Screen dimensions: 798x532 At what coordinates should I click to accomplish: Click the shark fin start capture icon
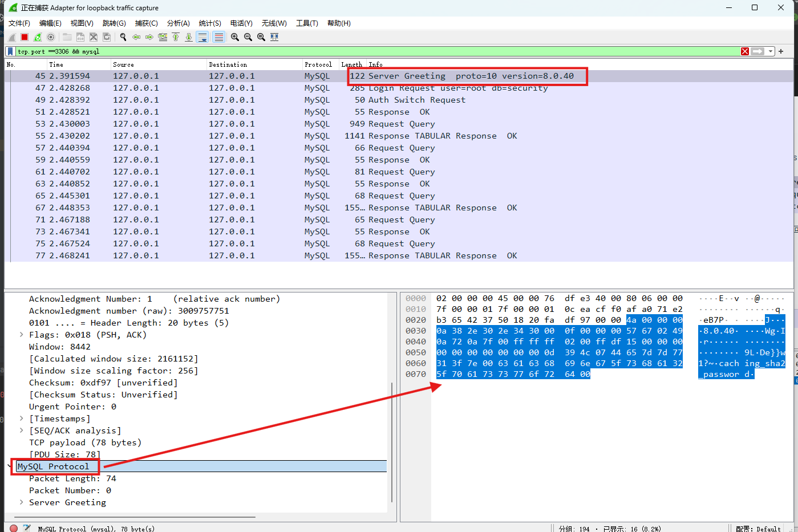12,37
